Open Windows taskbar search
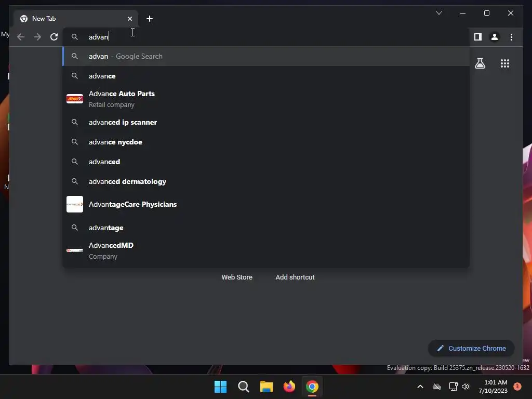The image size is (532, 399). [243, 387]
